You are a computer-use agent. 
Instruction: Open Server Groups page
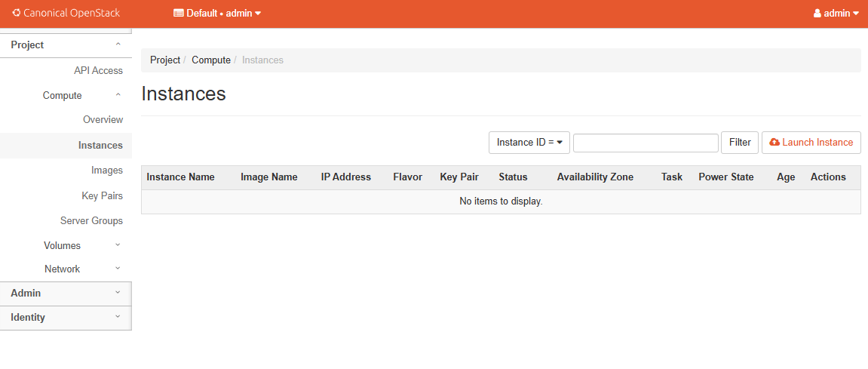tap(91, 220)
